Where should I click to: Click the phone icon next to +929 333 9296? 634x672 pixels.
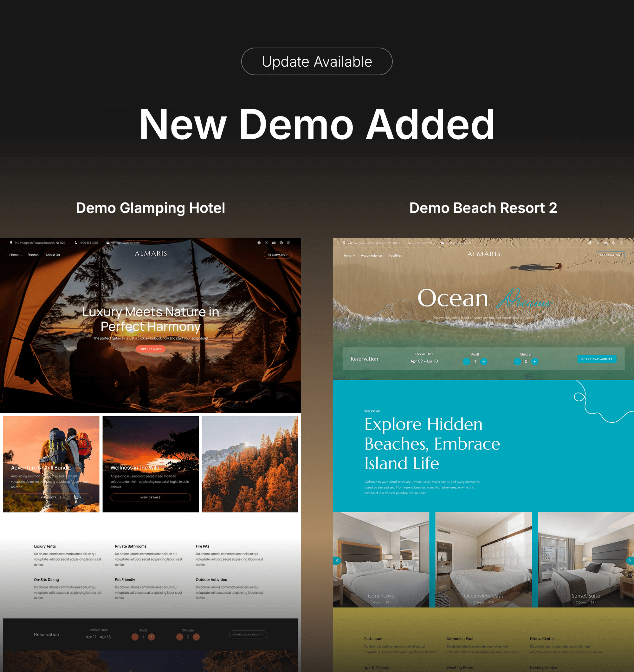(x=76, y=243)
